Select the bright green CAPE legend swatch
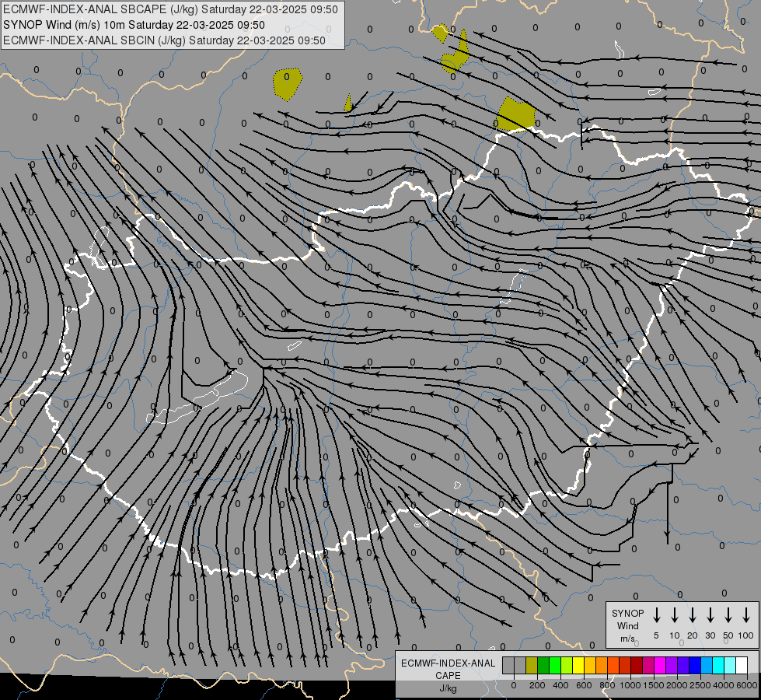This screenshot has width=761, height=700. [555, 666]
